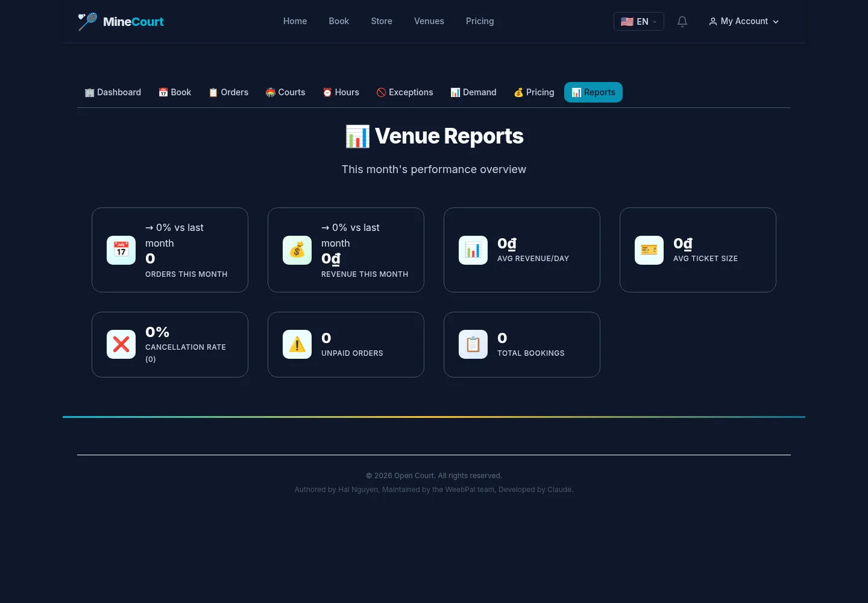This screenshot has width=868, height=603.
Task: Open the Exceptions tab
Action: click(x=404, y=92)
